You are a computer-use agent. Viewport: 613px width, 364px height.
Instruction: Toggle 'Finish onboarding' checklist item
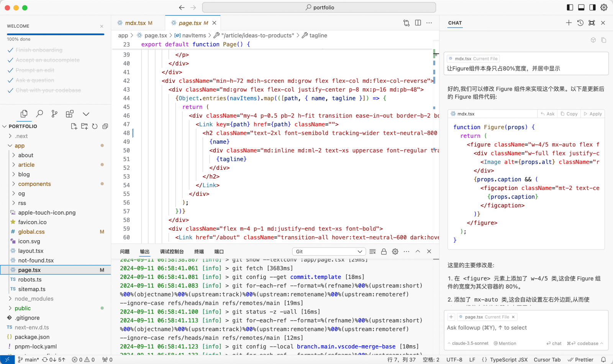pos(35,50)
